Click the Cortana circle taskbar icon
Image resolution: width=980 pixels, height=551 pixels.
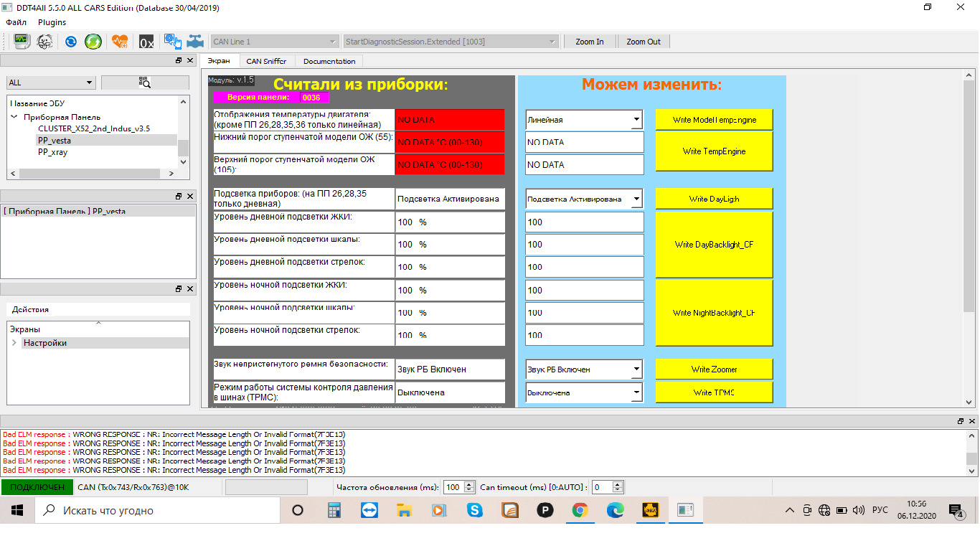298,510
